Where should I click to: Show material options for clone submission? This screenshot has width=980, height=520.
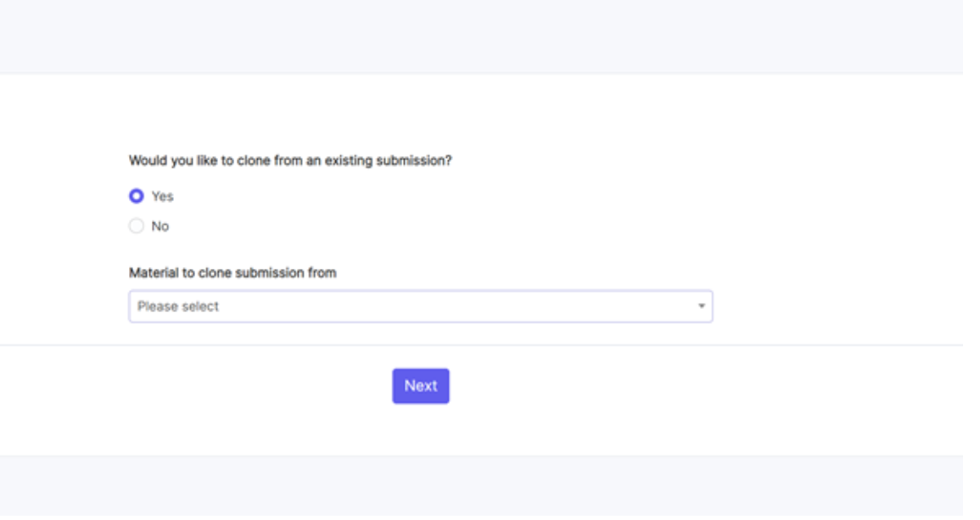(420, 306)
